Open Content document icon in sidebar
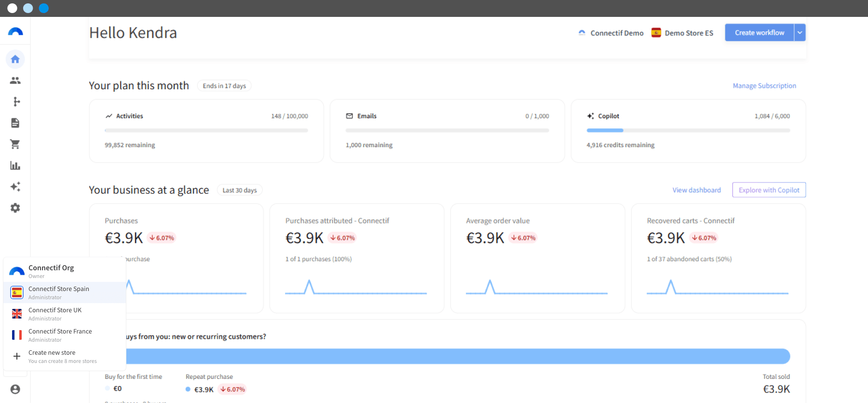Image resolution: width=868 pixels, height=403 pixels. point(15,123)
